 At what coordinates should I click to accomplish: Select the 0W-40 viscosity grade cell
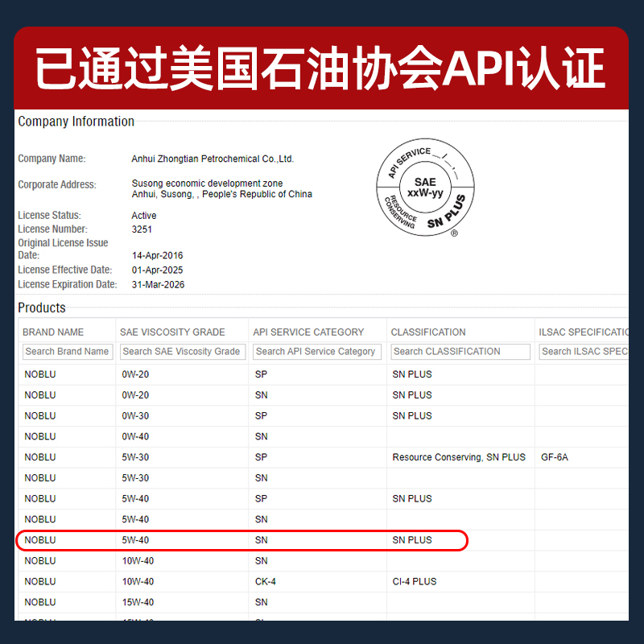click(135, 436)
